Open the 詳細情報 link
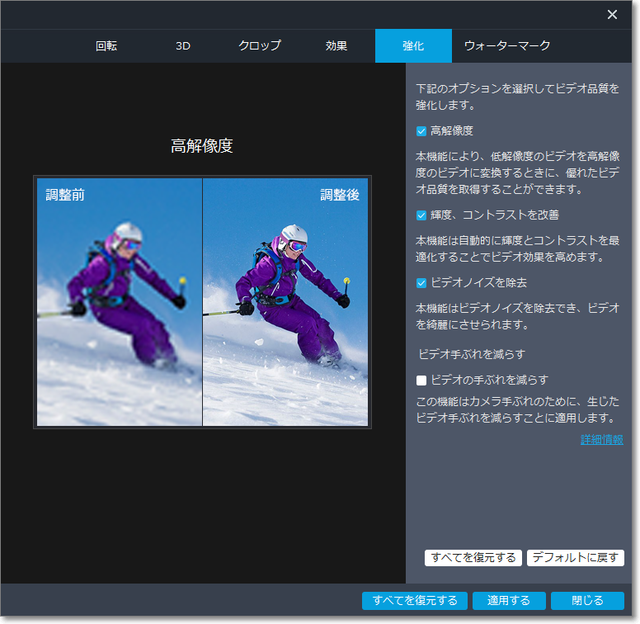The height and width of the screenshot is (624, 640). pos(601,440)
